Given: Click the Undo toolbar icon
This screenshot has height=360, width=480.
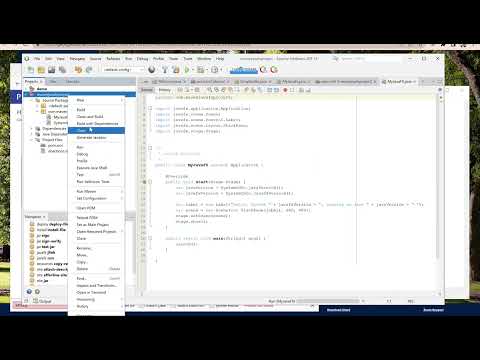Looking at the screenshot, I should pos(78,70).
